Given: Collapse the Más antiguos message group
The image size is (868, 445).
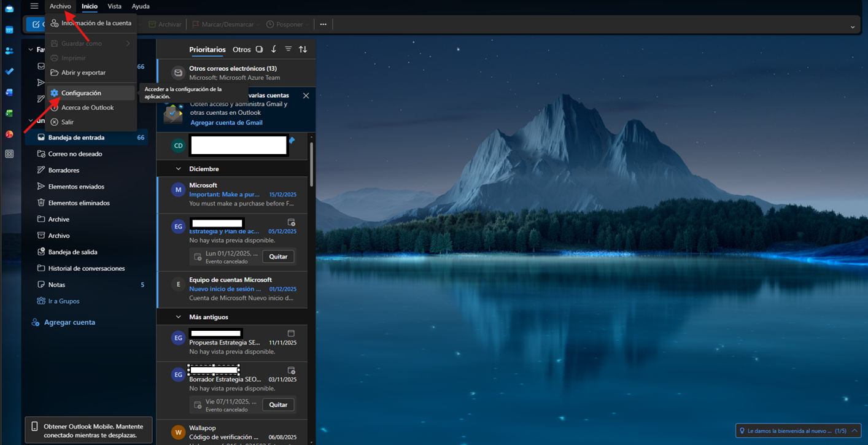Looking at the screenshot, I should 179,317.
